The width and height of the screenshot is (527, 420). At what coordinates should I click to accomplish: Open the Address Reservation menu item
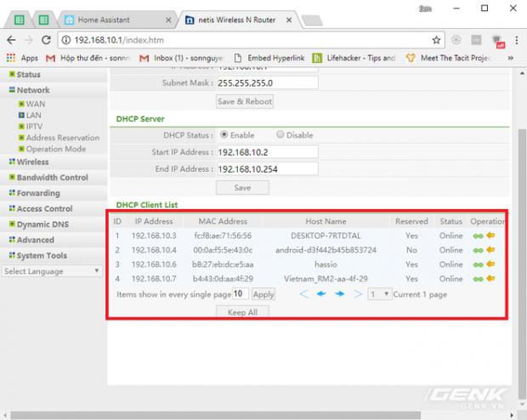[62, 137]
